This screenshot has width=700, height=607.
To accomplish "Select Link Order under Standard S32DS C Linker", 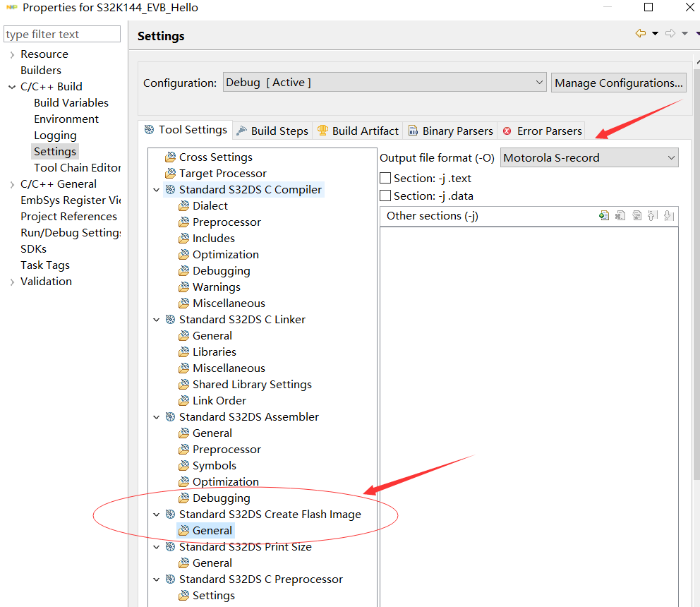I will [215, 400].
